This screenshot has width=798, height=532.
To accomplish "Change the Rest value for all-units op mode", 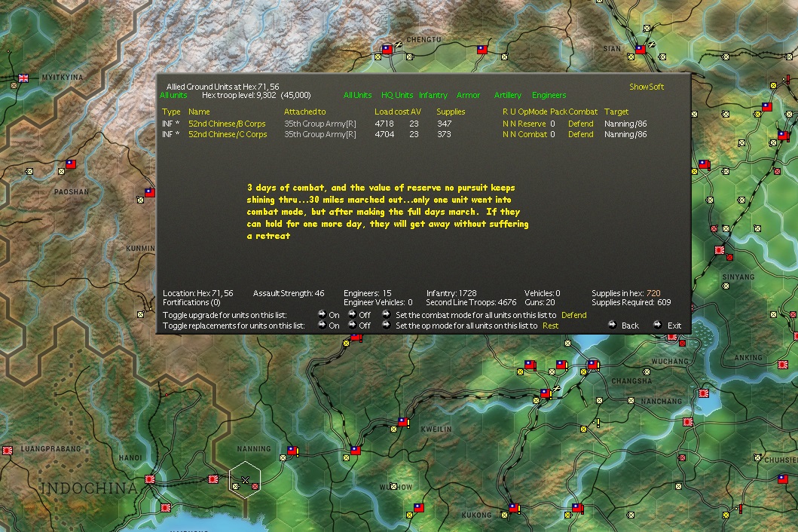I will [x=550, y=326].
